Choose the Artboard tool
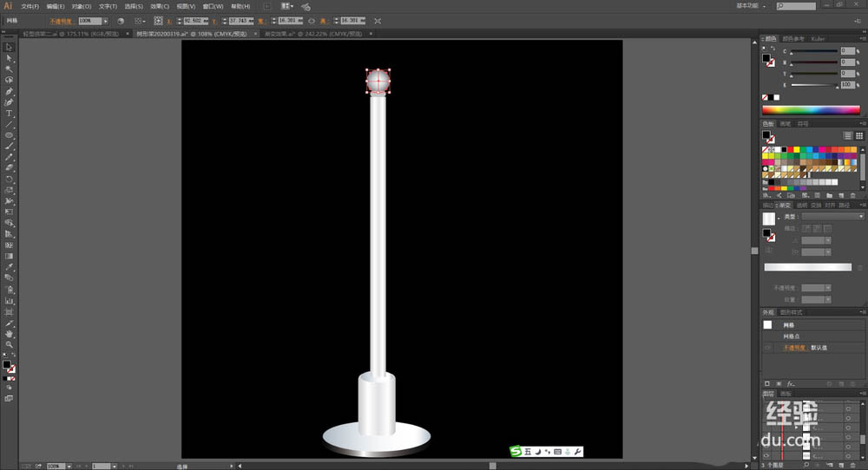Screen dimensions: 868x470 click(x=9, y=312)
